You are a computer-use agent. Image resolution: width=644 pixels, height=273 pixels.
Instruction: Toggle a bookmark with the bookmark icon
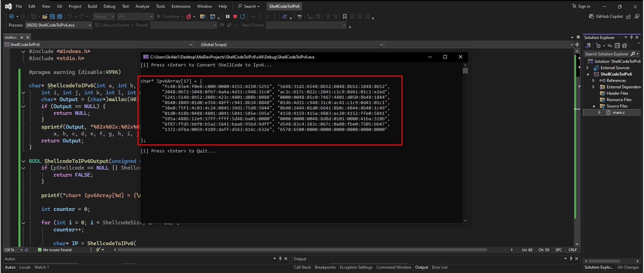pos(344,16)
